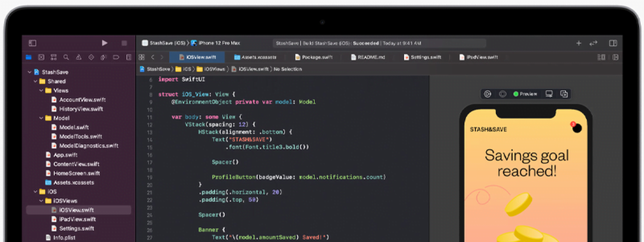
Task: Toggle the right inspector panel
Action: pos(613,43)
